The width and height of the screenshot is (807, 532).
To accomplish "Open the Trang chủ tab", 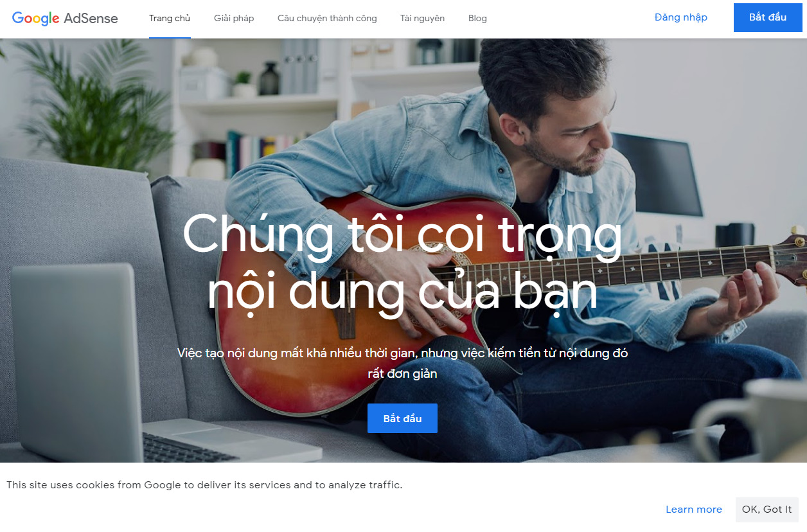I will coord(170,18).
